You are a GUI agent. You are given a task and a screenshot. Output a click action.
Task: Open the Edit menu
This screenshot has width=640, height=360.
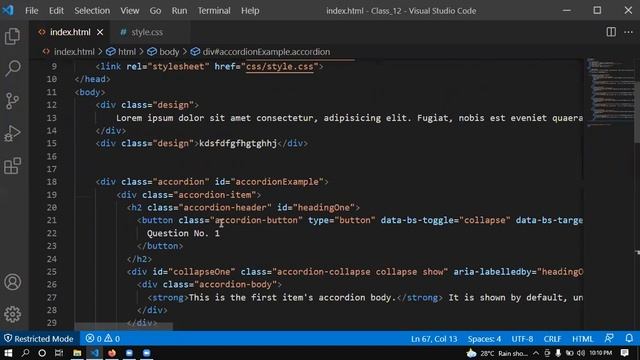pos(56,11)
